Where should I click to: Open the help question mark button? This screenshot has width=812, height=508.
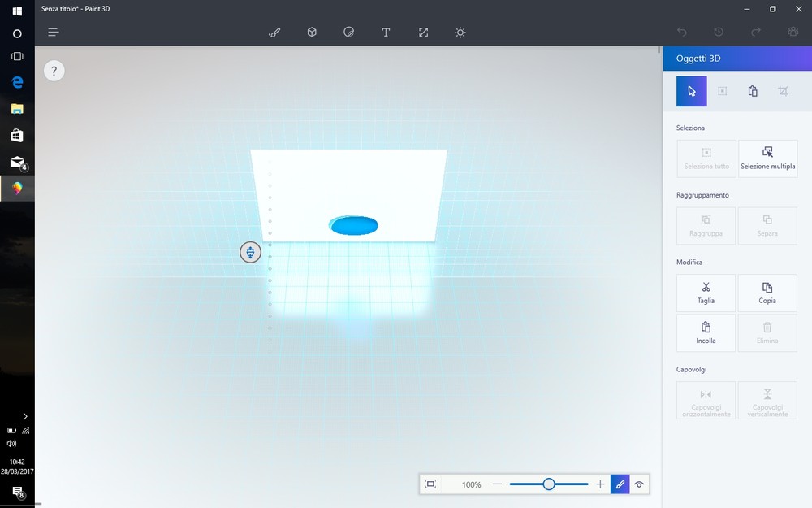(54, 71)
